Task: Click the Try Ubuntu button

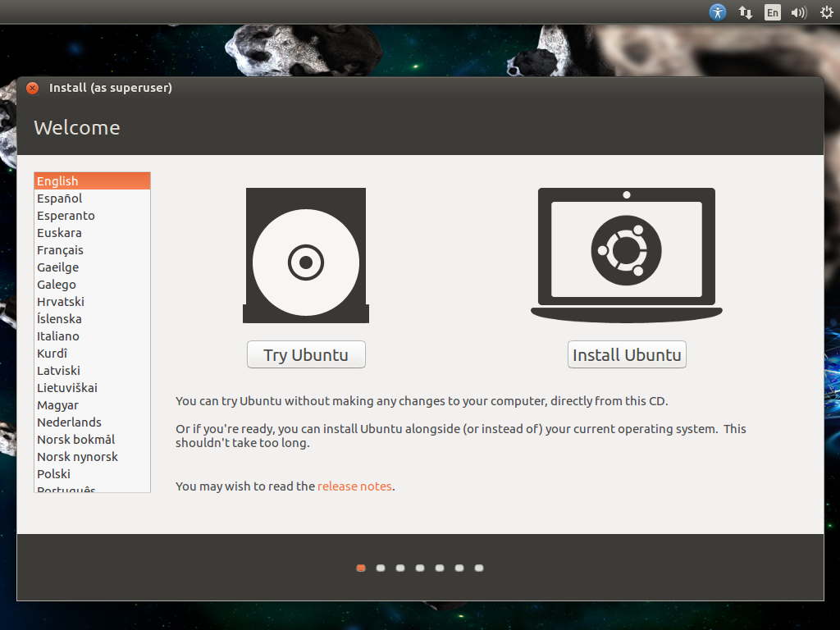Action: 306,354
